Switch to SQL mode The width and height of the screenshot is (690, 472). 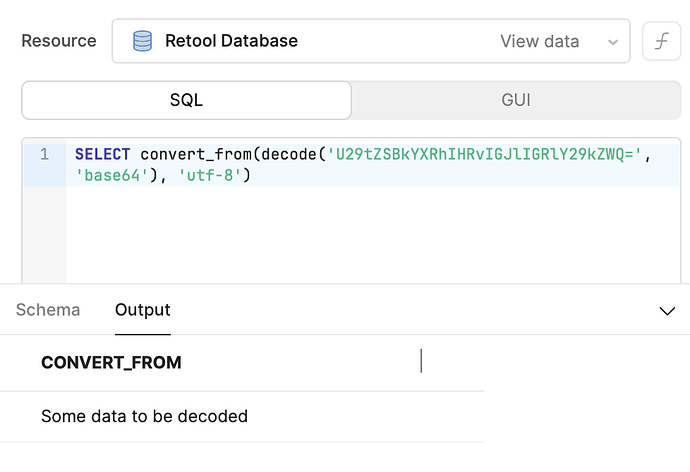point(186,100)
